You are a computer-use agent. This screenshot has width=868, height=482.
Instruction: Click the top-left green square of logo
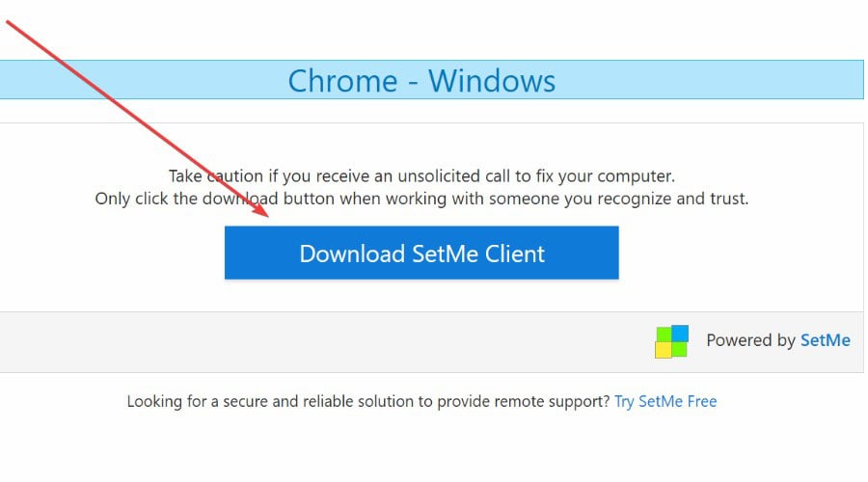[664, 335]
